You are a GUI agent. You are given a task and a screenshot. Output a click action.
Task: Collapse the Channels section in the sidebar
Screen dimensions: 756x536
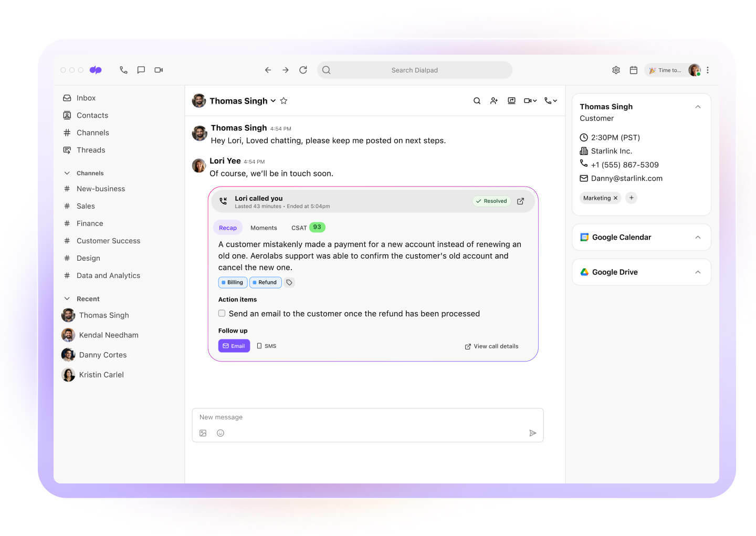pyautogui.click(x=67, y=173)
